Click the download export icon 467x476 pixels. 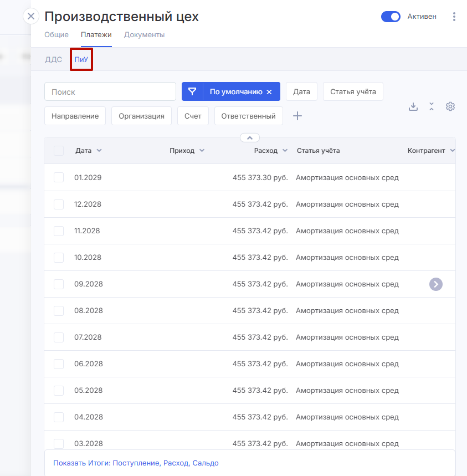[413, 107]
